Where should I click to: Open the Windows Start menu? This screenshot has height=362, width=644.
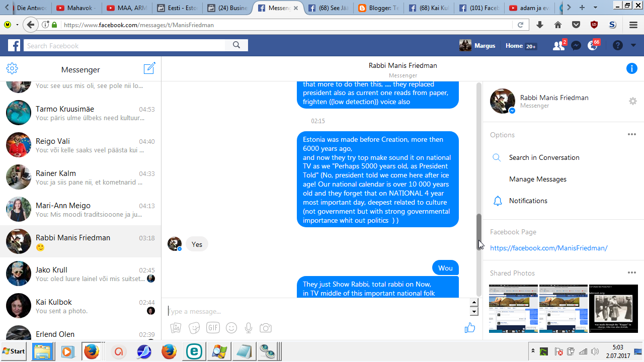pyautogui.click(x=14, y=351)
